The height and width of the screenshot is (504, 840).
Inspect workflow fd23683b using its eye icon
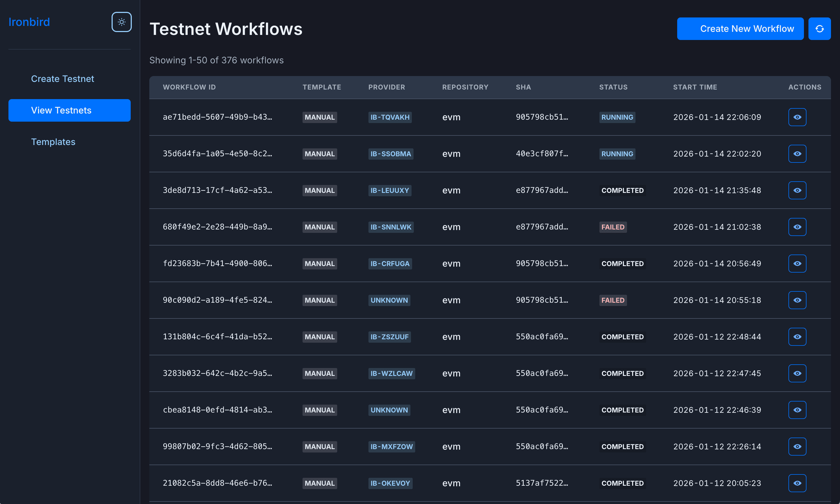point(797,263)
